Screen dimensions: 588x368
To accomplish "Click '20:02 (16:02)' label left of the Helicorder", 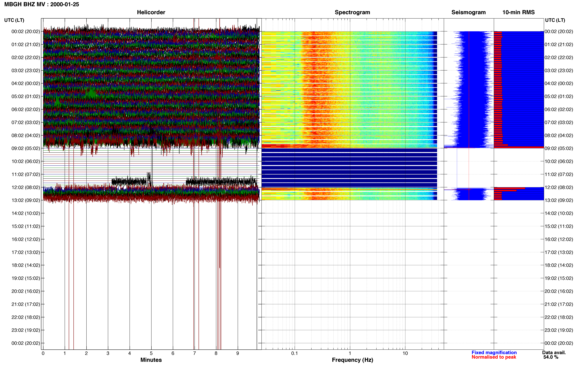I will [x=26, y=291].
